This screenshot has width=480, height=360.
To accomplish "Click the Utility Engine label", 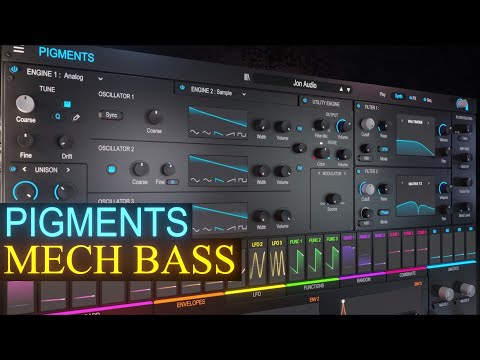I will point(326,103).
